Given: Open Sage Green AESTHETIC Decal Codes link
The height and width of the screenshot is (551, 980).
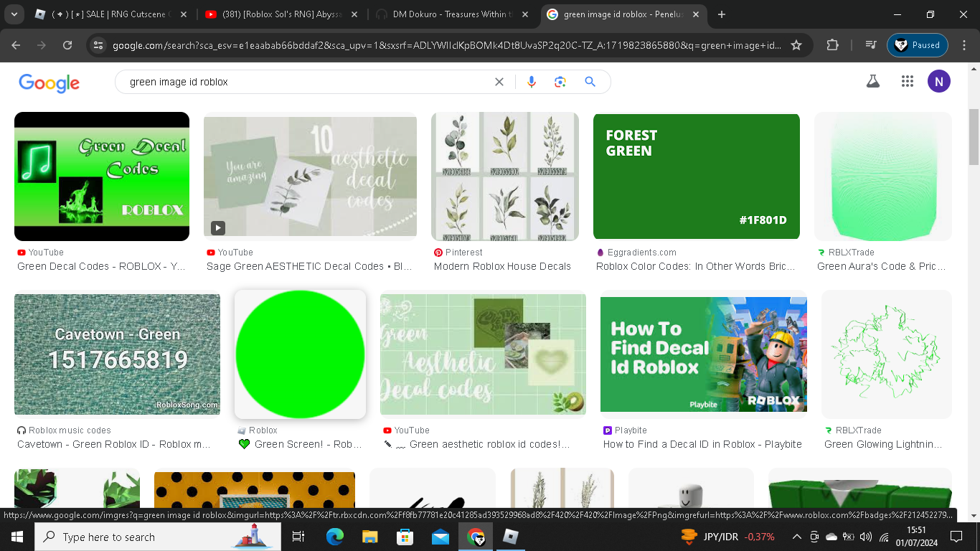Looking at the screenshot, I should (x=309, y=266).
